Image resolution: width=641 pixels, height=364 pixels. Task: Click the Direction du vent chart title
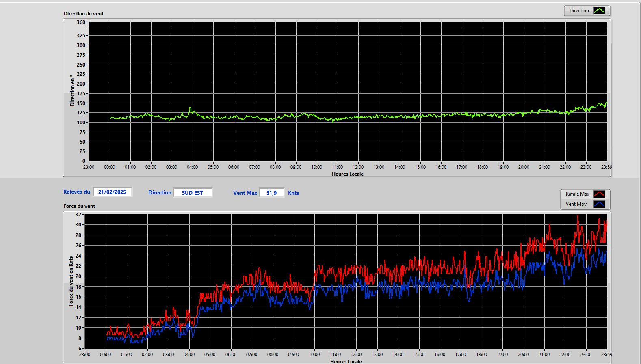tap(84, 14)
